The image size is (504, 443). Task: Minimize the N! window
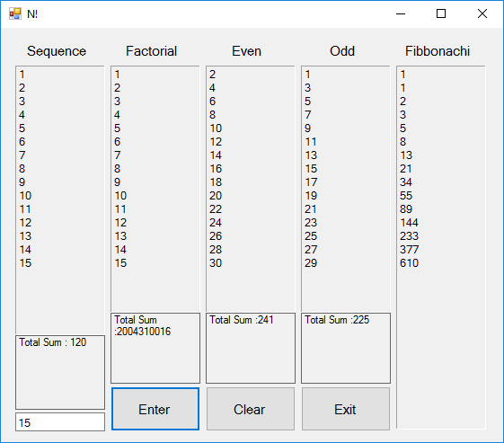pyautogui.click(x=401, y=13)
